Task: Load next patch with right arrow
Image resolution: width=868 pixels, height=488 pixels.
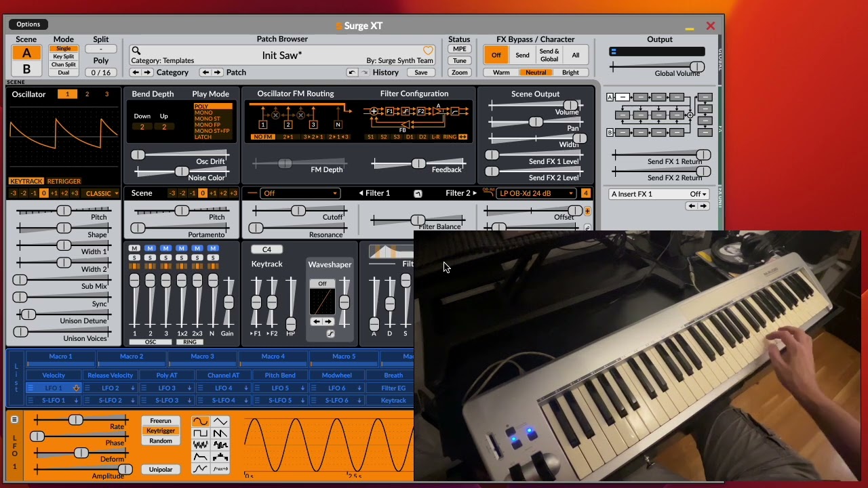Action: click(x=217, y=73)
